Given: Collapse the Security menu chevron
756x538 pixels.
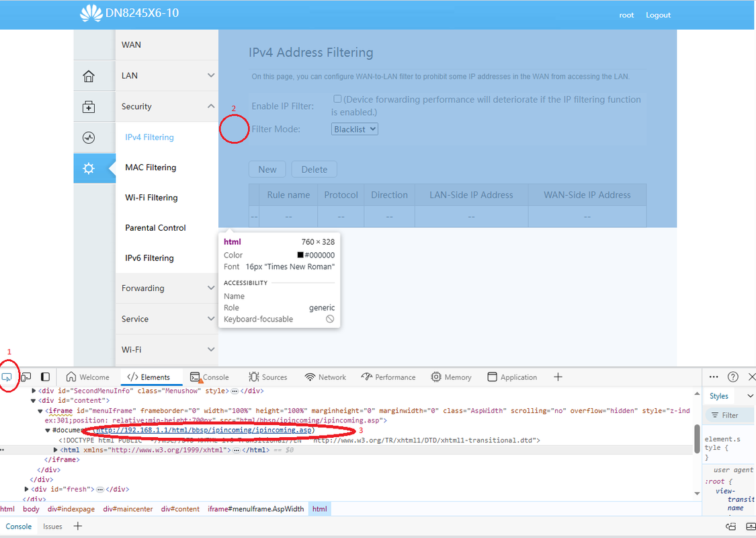Looking at the screenshot, I should [x=211, y=106].
